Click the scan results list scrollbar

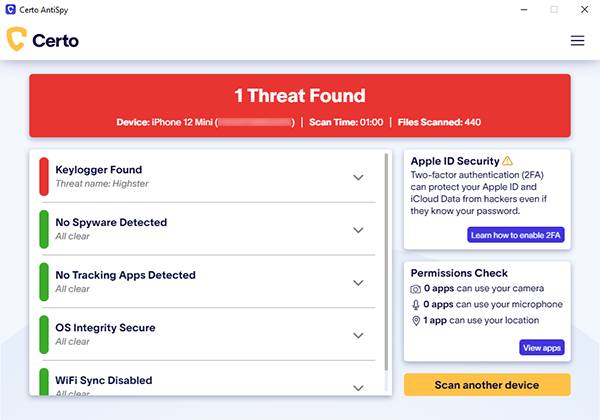pyautogui.click(x=386, y=262)
